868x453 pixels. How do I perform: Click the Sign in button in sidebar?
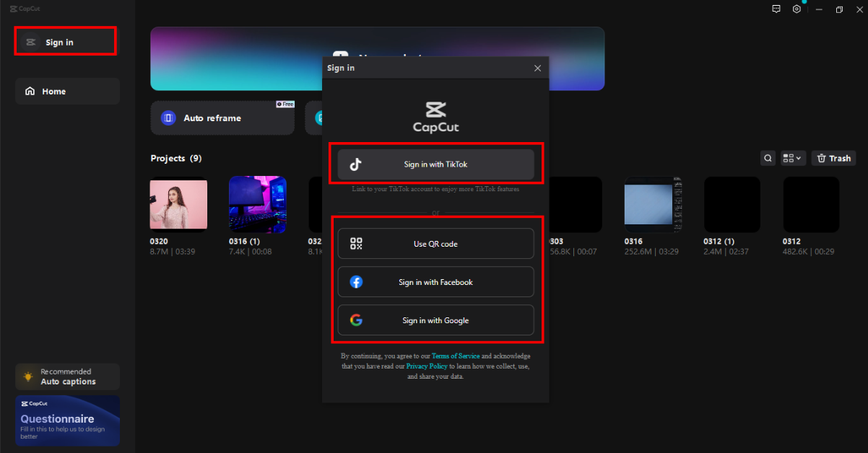tap(65, 41)
